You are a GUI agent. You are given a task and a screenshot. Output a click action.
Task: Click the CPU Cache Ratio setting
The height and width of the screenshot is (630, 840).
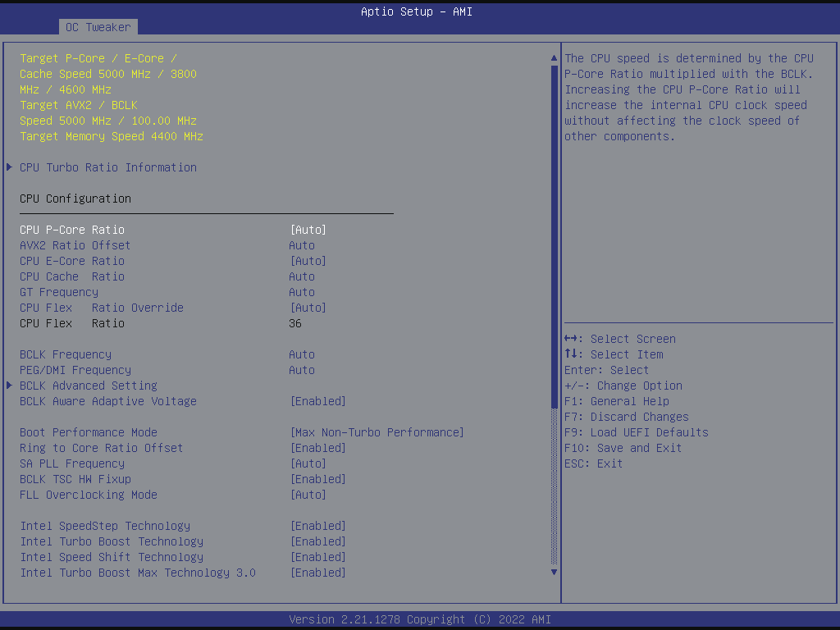[72, 276]
